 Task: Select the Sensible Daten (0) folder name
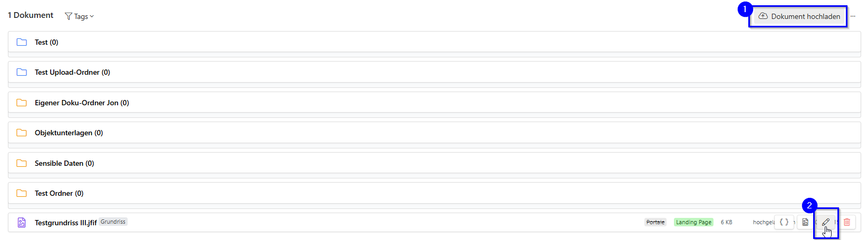pyautogui.click(x=64, y=163)
